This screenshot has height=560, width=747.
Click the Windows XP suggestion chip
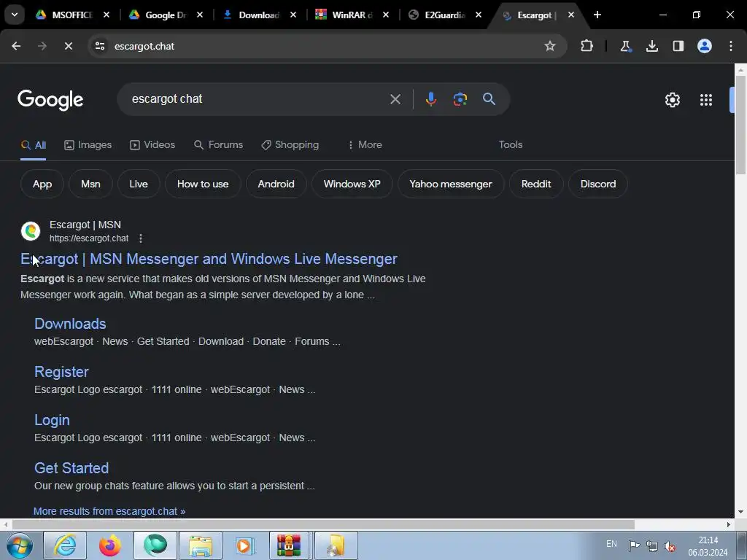352,184
